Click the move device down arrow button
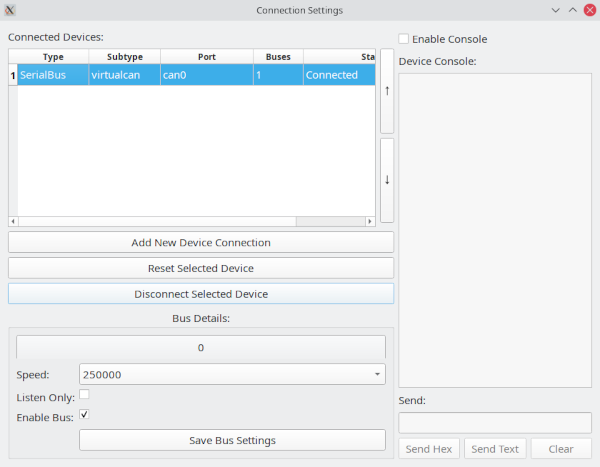 pos(387,180)
